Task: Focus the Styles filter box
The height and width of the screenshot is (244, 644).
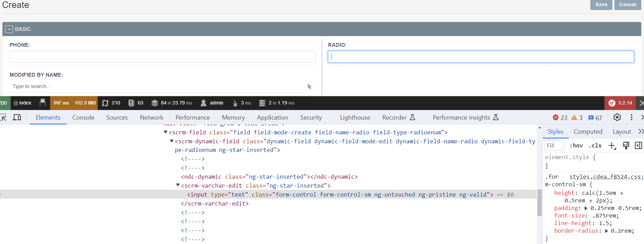Action: (554, 145)
